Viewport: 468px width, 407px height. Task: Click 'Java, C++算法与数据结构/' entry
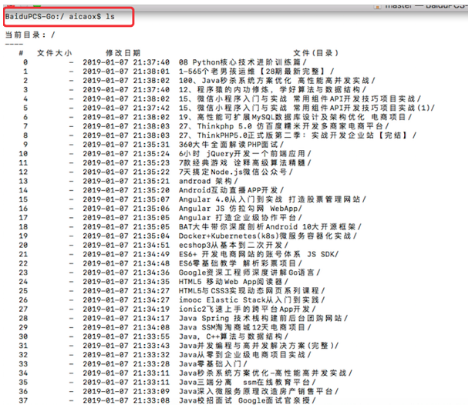(x=233, y=337)
